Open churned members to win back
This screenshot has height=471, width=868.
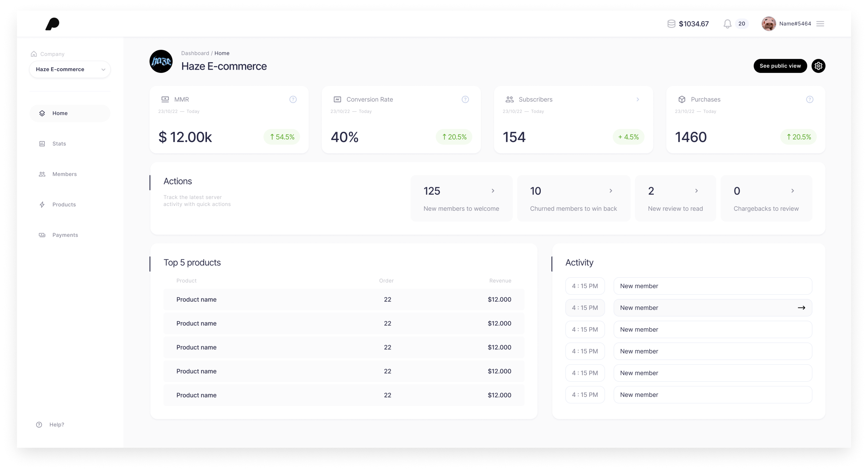pyautogui.click(x=611, y=190)
